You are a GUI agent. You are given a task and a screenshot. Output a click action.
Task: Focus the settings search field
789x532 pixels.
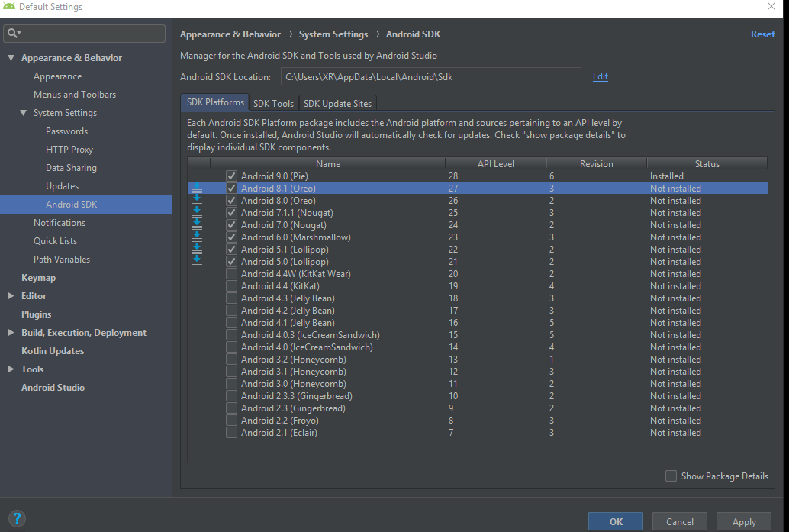point(85,34)
